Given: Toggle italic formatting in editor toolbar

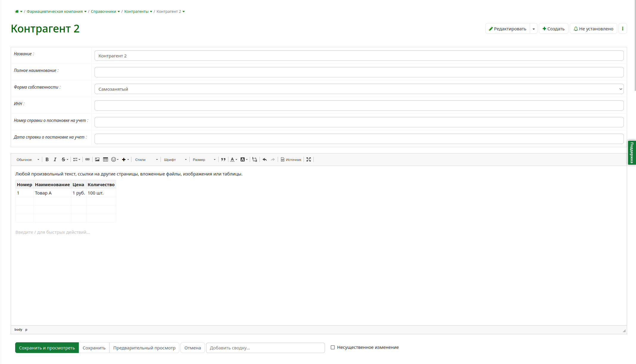Looking at the screenshot, I should [55, 160].
